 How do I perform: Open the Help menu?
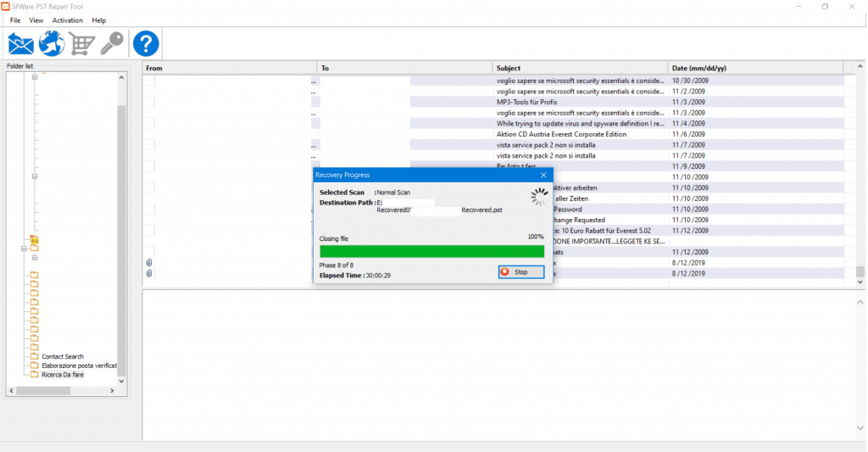click(98, 20)
